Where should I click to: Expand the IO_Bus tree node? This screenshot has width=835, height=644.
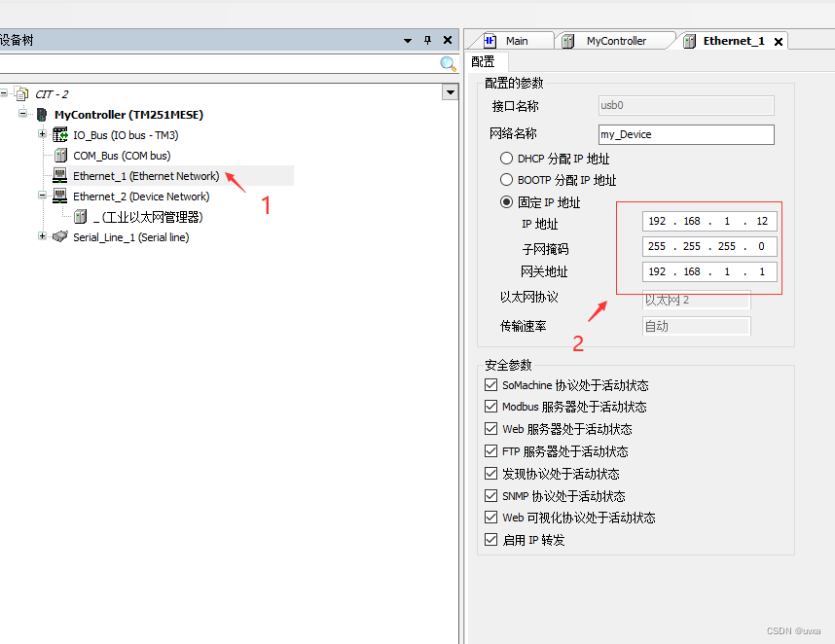tap(42, 134)
